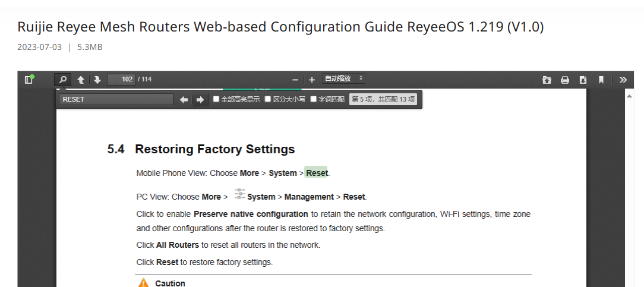Toggle the PDF sidebar panel icon
644x287 pixels.
tap(29, 79)
